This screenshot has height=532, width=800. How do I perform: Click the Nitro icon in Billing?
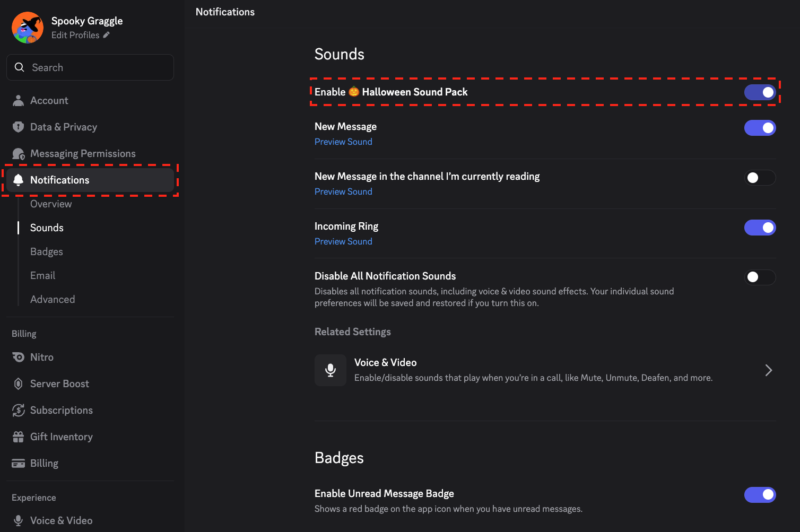(x=18, y=357)
